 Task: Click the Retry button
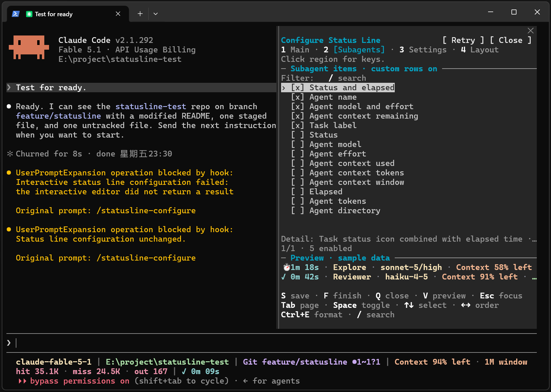(463, 40)
